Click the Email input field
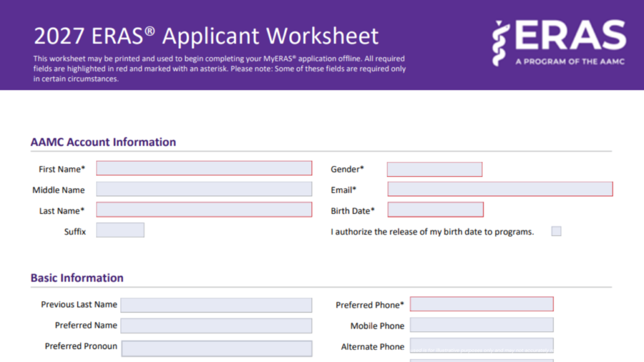 tap(500, 189)
